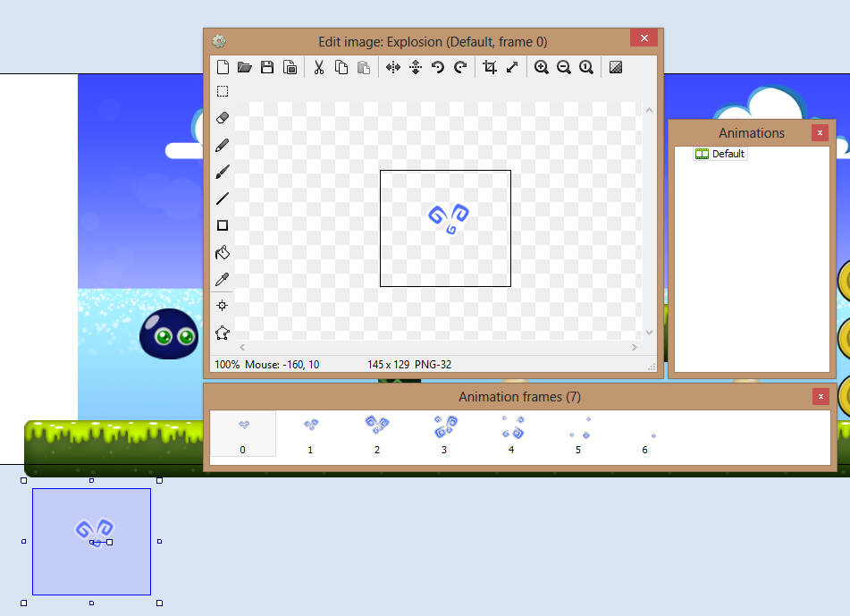Click the blue blob character in layout

pos(169,334)
